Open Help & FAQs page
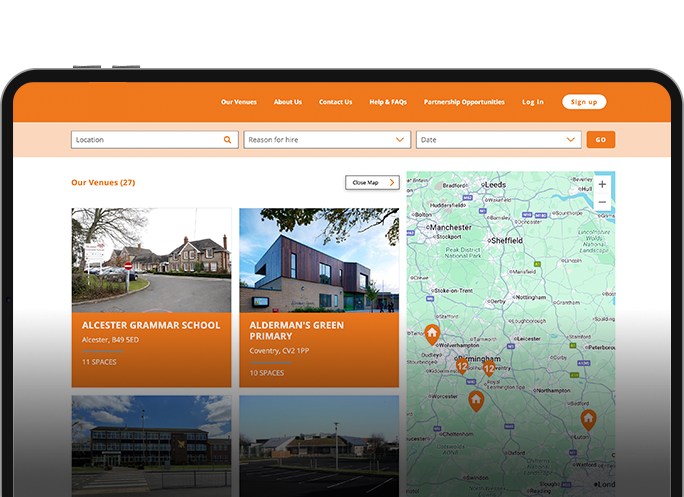Viewport: 684px width, 497px height. [x=388, y=102]
